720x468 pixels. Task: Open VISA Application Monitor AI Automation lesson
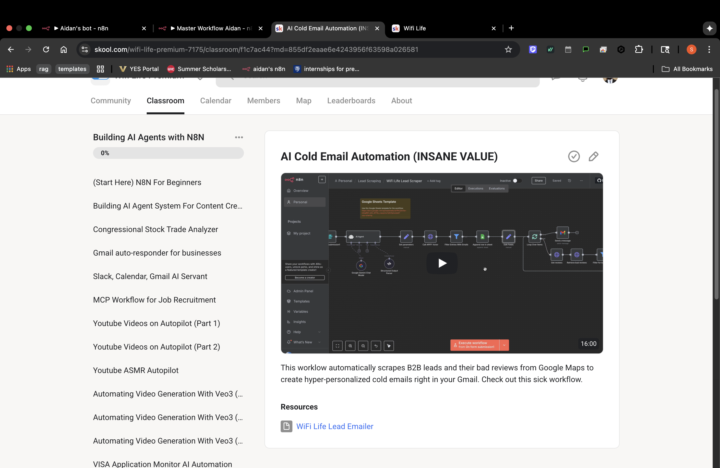(163, 464)
